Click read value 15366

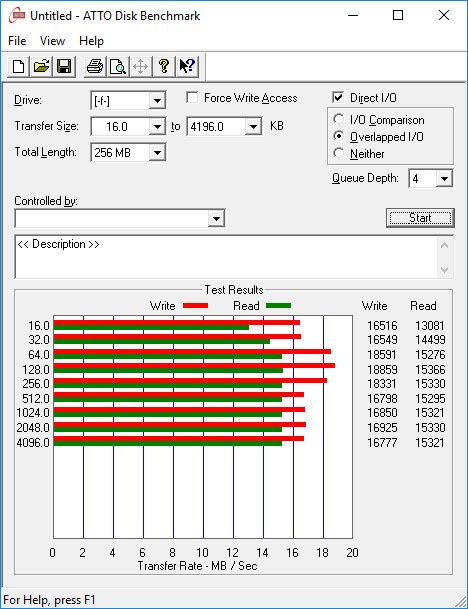tap(430, 369)
